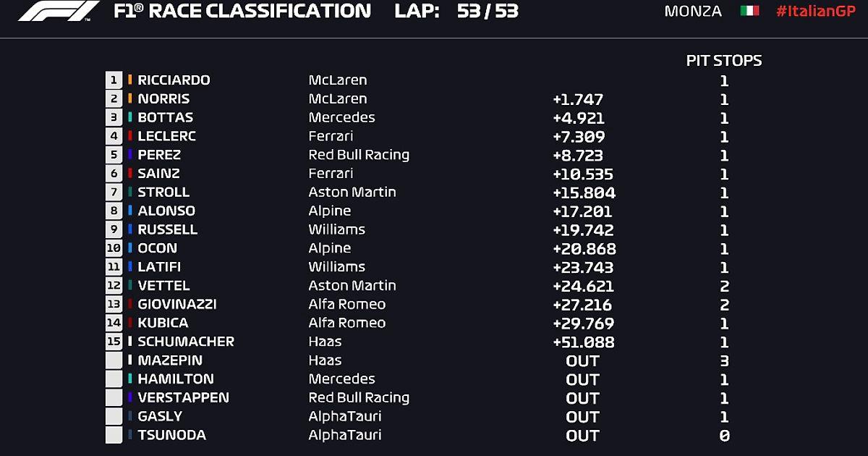The height and width of the screenshot is (456, 868).
Task: Click the orange team stripe beside Norris
Action: 130,98
